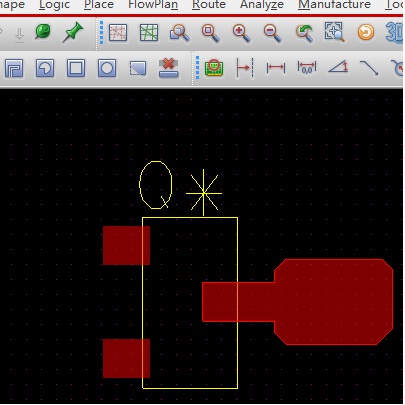Open the 3D view icon
The width and height of the screenshot is (405, 405).
394,33
